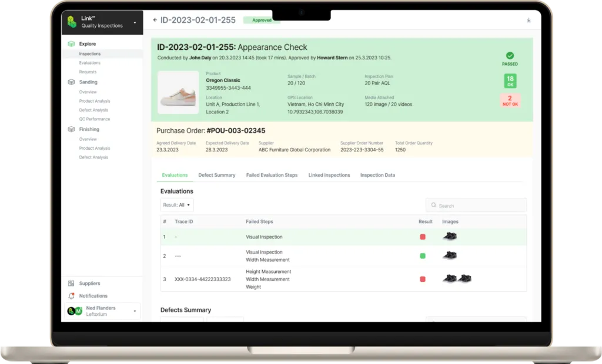602x364 pixels.
Task: Switch to the Linked Inspections tab
Action: [329, 175]
